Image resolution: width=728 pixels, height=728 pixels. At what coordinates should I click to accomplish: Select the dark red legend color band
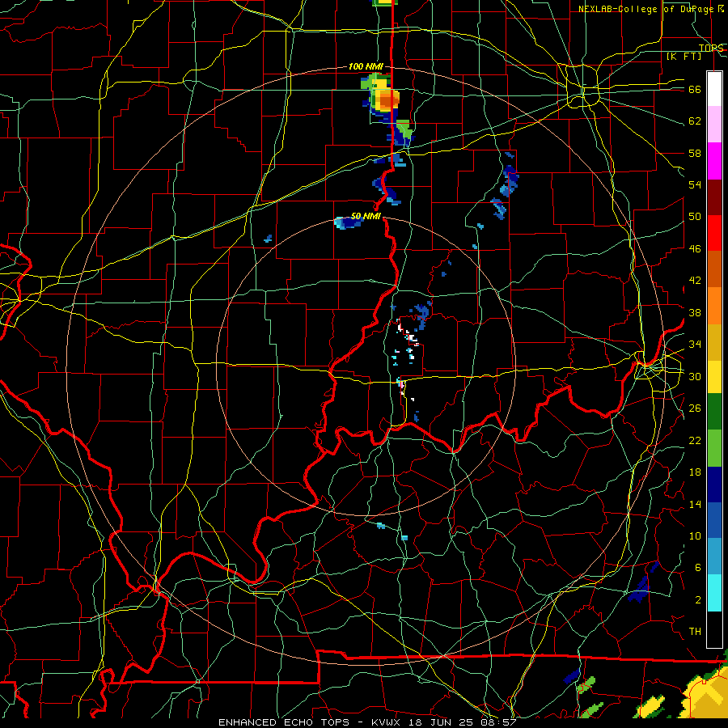tap(714, 197)
